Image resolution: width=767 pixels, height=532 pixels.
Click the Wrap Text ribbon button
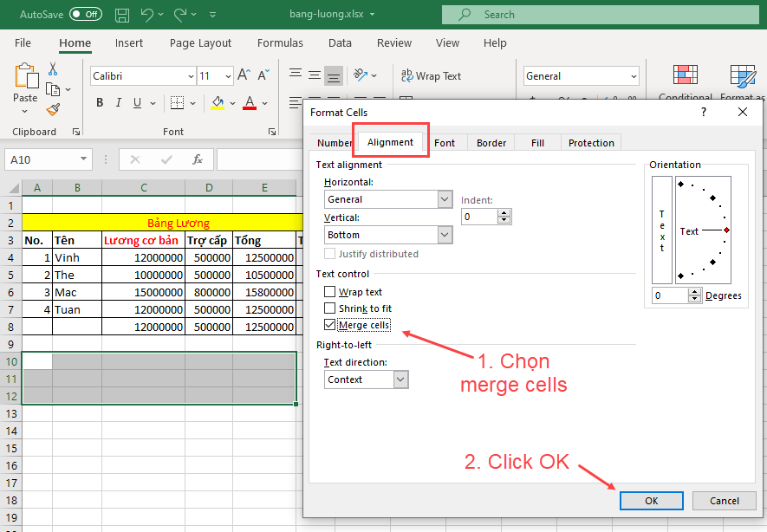[431, 75]
